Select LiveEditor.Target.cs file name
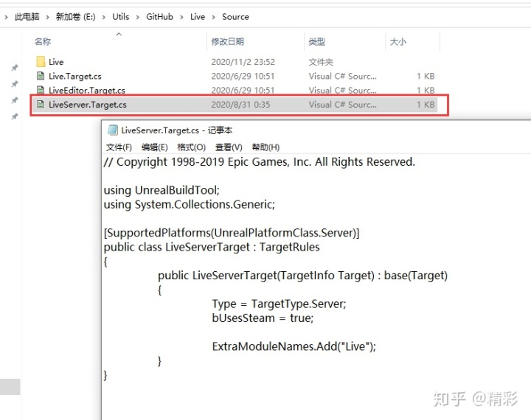The height and width of the screenshot is (420, 531). point(87,91)
